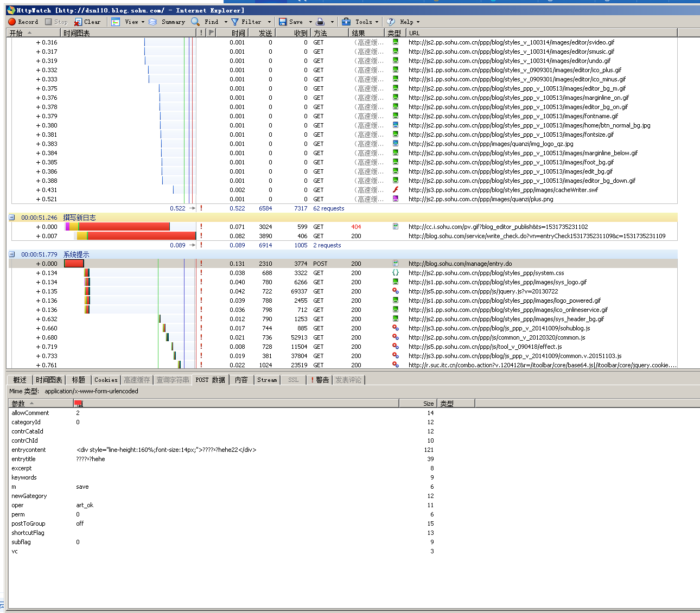Open the Help dropdown menu

[x=410, y=22]
